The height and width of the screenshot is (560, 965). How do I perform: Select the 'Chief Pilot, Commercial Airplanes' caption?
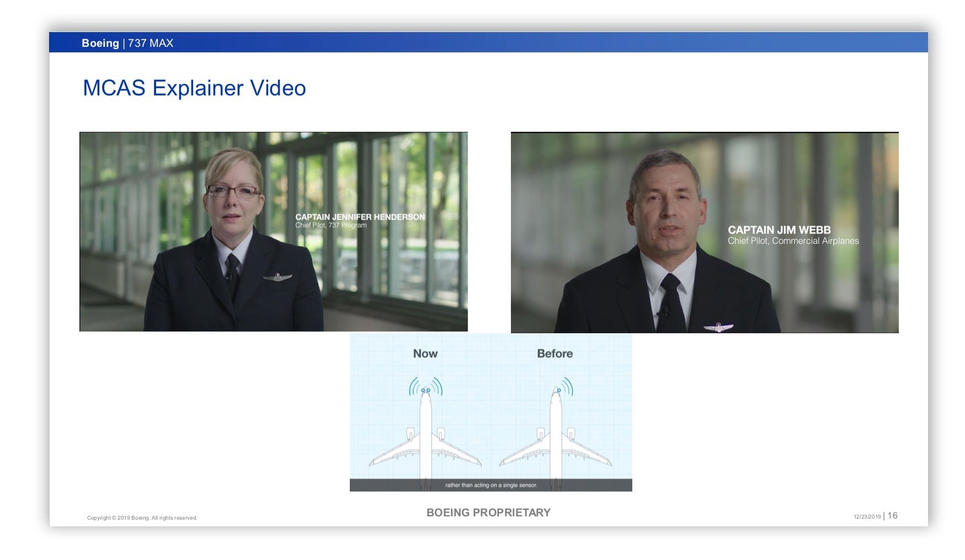pyautogui.click(x=793, y=241)
